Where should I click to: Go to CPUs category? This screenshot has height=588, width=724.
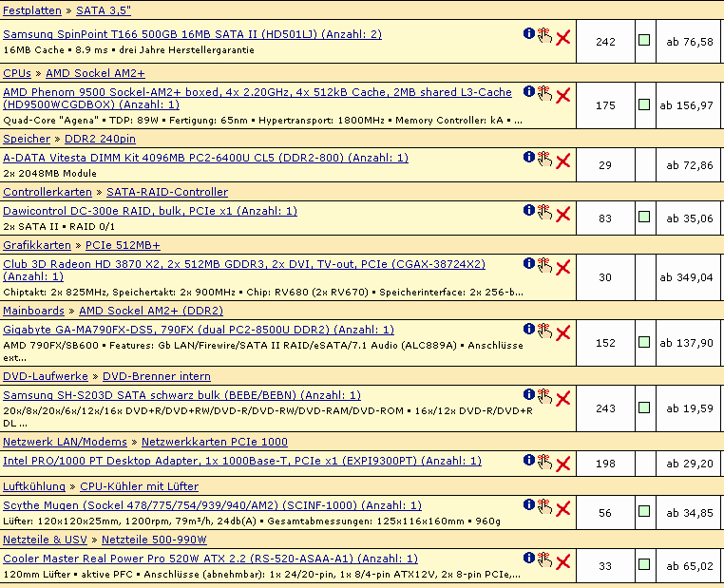(x=16, y=73)
